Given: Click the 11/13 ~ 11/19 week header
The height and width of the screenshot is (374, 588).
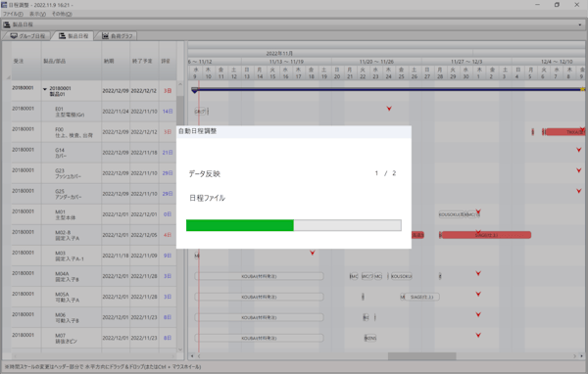Looking at the screenshot, I should click(286, 62).
